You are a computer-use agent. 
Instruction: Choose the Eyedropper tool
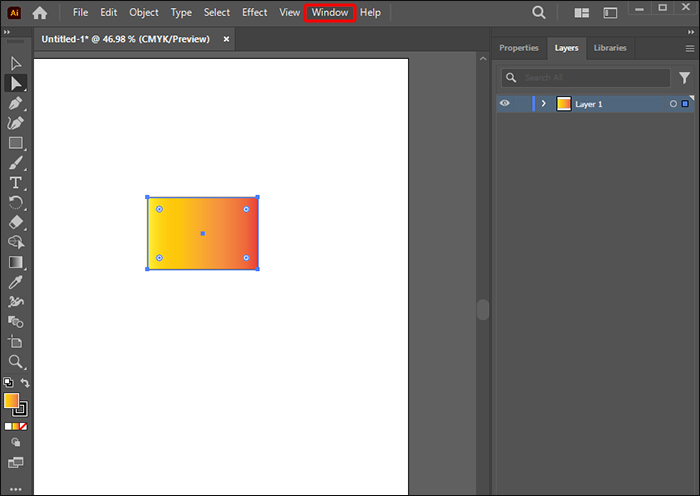15,282
